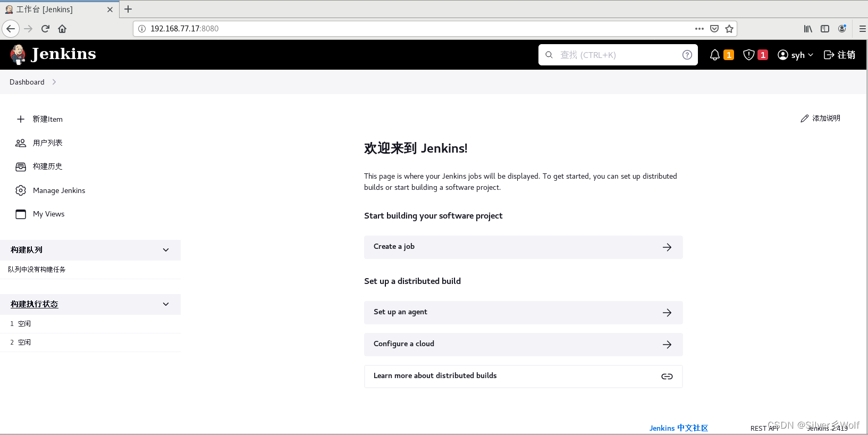Open 构建历史 in sidebar
868x435 pixels.
pos(48,166)
